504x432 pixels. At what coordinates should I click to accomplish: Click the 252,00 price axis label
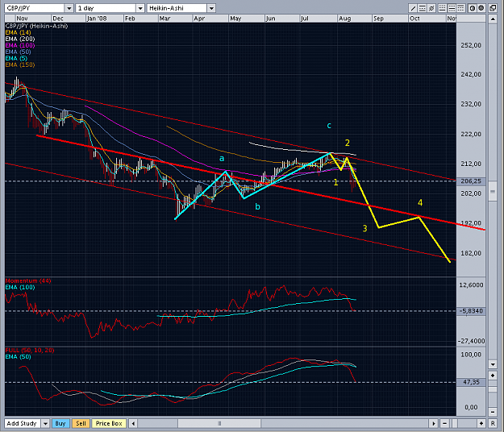click(471, 45)
